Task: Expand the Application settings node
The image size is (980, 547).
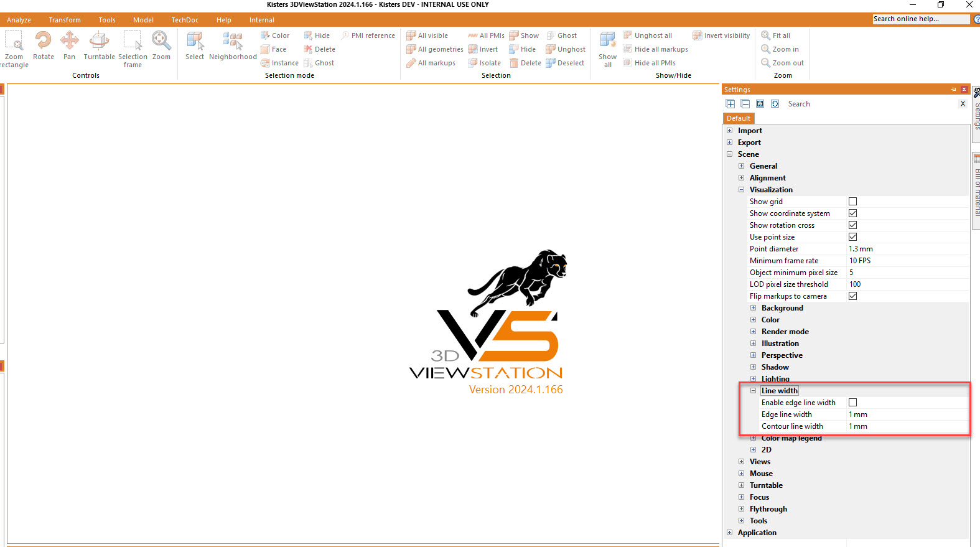Action: click(x=729, y=533)
